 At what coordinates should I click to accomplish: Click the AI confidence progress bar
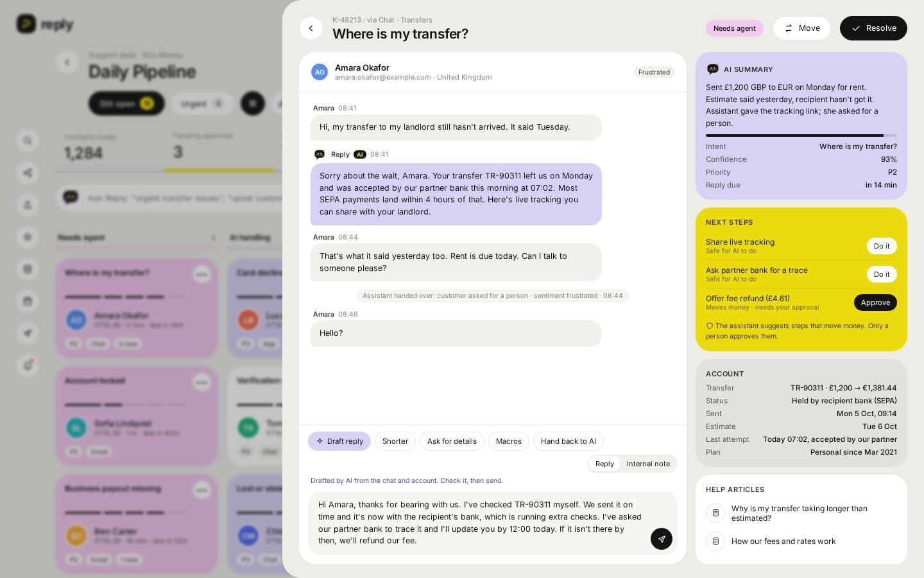pyautogui.click(x=801, y=136)
